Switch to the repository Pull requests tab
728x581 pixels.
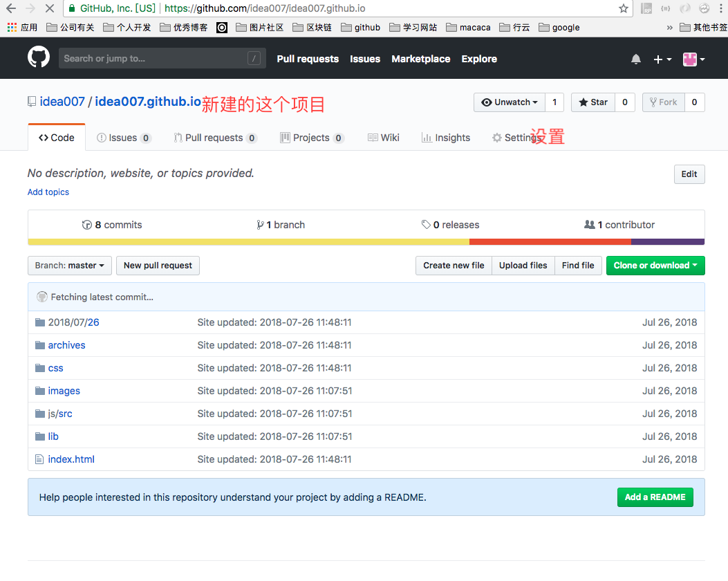click(216, 138)
